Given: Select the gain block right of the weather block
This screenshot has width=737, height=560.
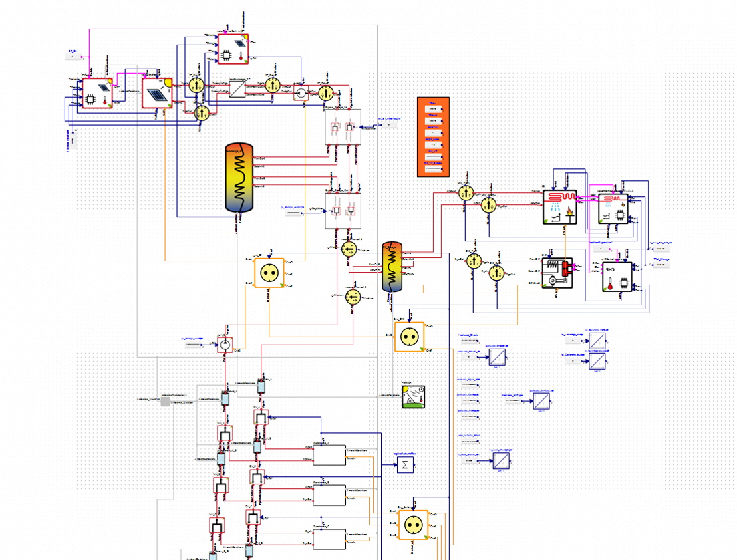Looking at the screenshot, I should [541, 401].
